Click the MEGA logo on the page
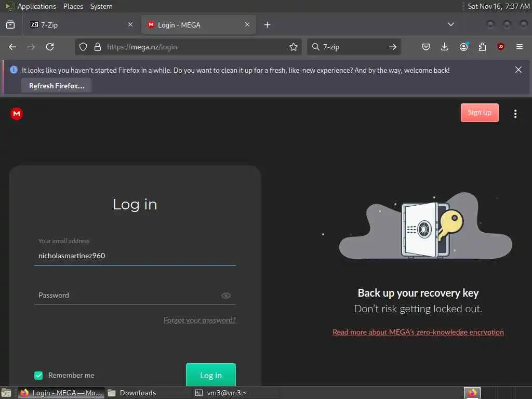The image size is (532, 399). coord(17,114)
